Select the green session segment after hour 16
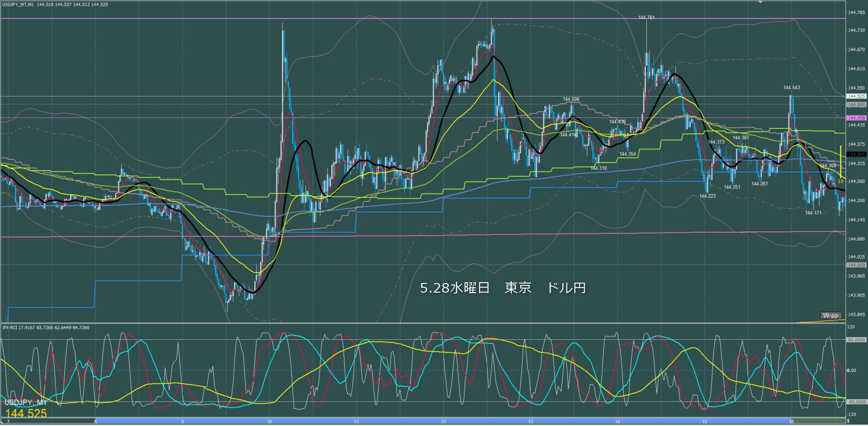Screen dimensions: 868x426 tap(818, 421)
